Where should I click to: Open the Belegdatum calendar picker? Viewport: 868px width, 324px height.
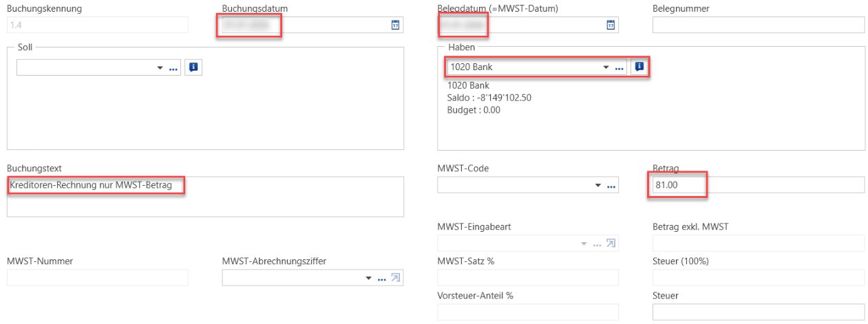[x=610, y=25]
